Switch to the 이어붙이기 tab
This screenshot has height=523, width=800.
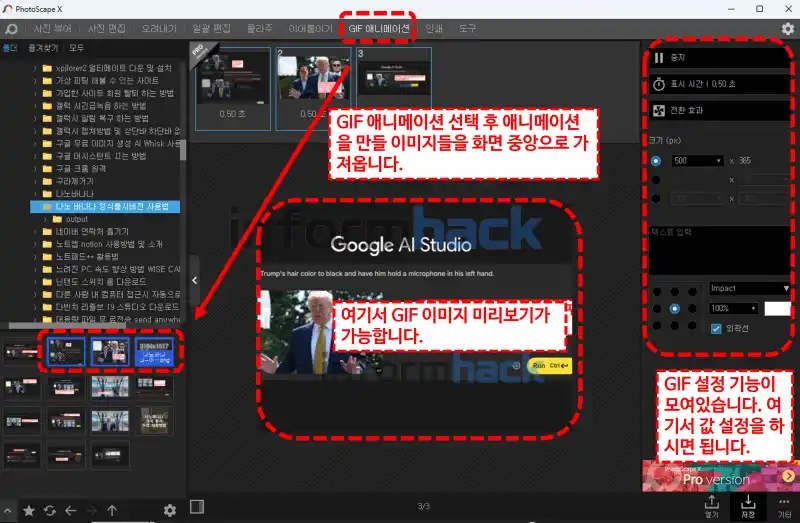(310, 29)
